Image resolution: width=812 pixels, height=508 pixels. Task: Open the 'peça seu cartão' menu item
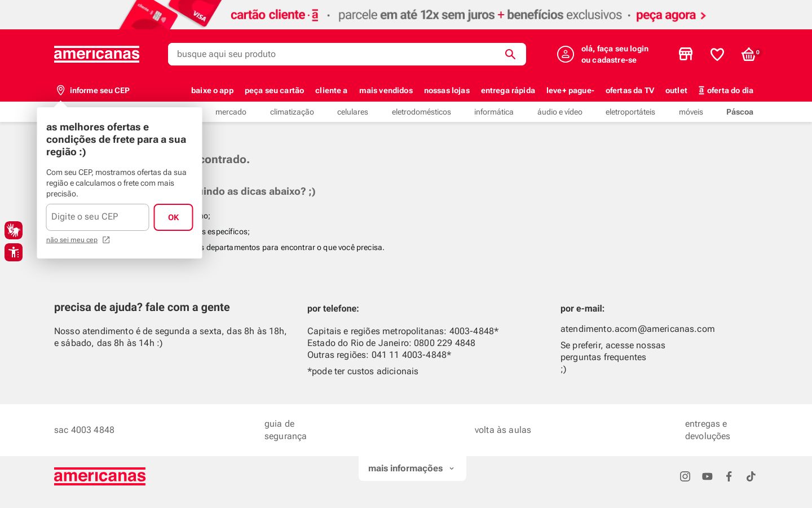click(274, 90)
